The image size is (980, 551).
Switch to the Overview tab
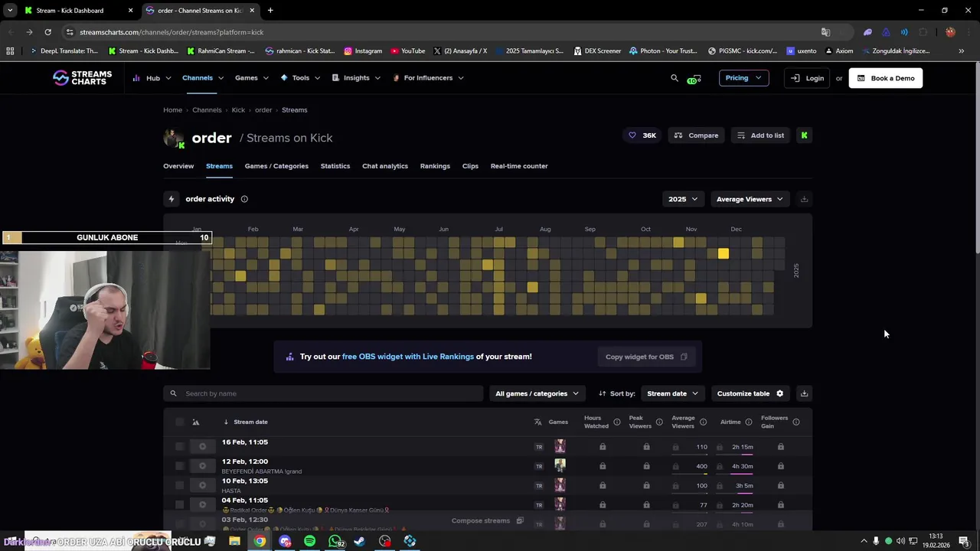178,166
